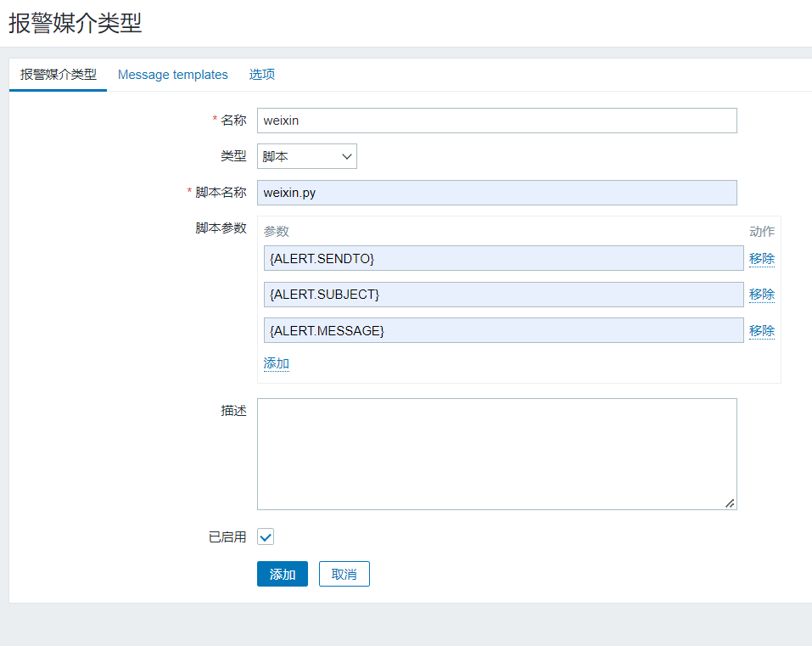Click the 描述 field label
The image size is (812, 646).
pos(233,410)
